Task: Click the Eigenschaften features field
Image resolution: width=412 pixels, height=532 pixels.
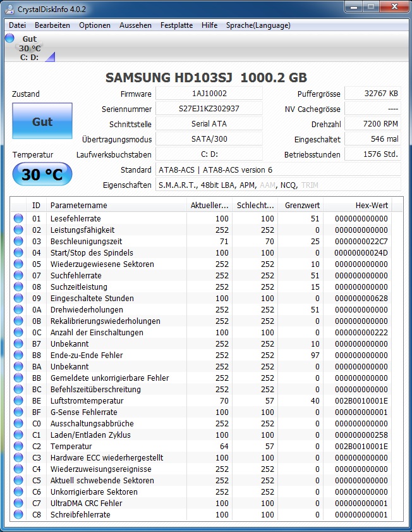Action: [278, 185]
